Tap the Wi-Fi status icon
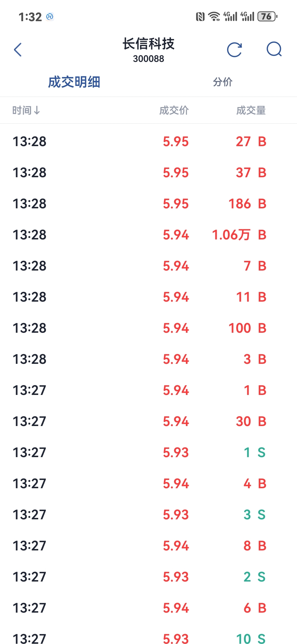The width and height of the screenshot is (297, 644). pyautogui.click(x=214, y=17)
